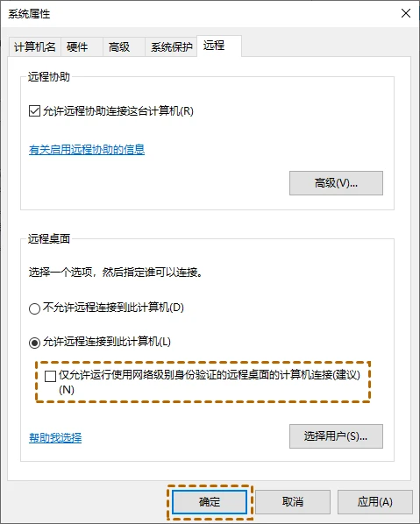420x524 pixels.
Task: Open the 帮助我选择 link
Action: (x=55, y=438)
